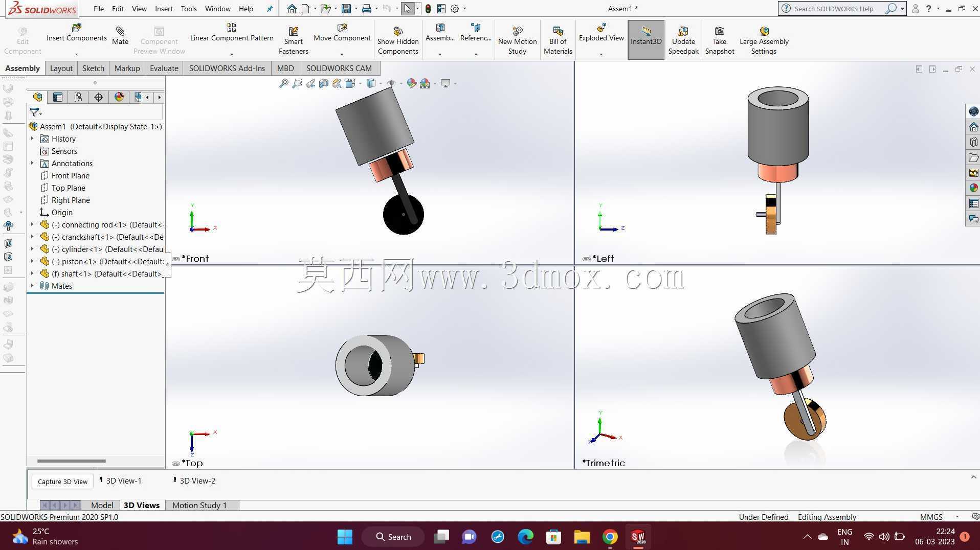Viewport: 980px width, 550px height.
Task: Switch to Motion Study 1 tab
Action: (199, 505)
